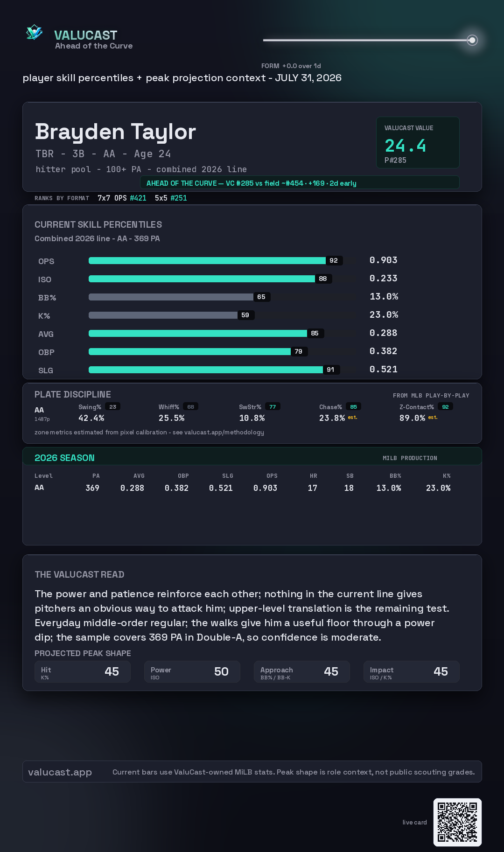This screenshot has width=504, height=852.
Task: Click the Ahead of the Curve banner
Action: pyautogui.click(x=300, y=183)
